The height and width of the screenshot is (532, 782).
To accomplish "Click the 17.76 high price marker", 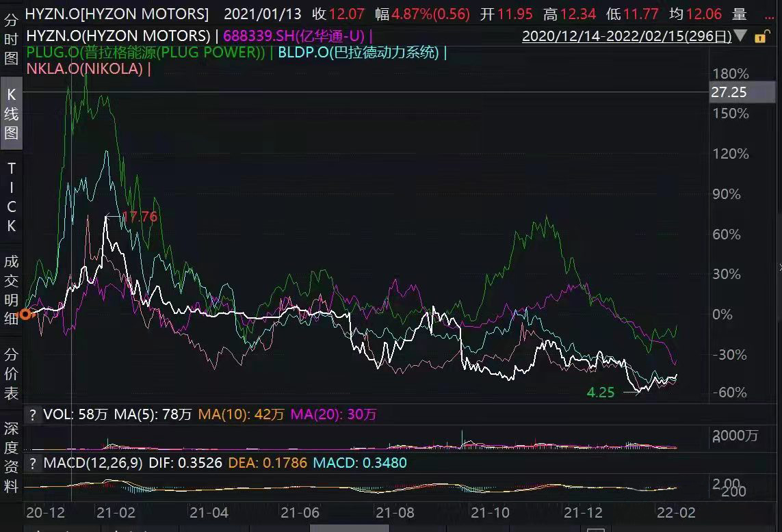I will click(140, 217).
